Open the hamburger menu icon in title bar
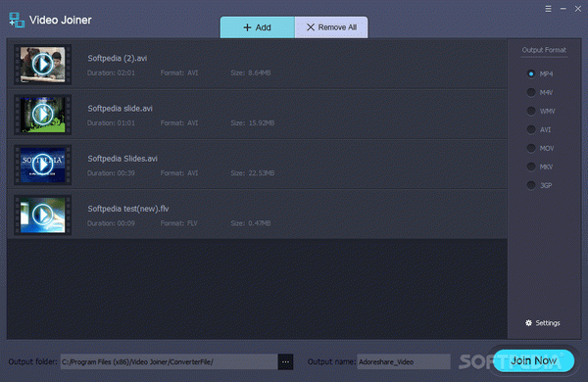 click(548, 9)
